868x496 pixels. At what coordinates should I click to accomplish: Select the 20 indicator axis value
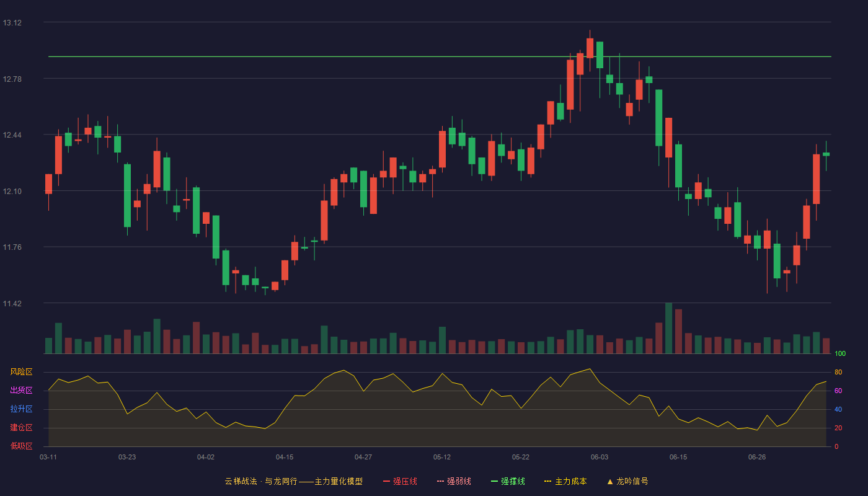pyautogui.click(x=838, y=428)
